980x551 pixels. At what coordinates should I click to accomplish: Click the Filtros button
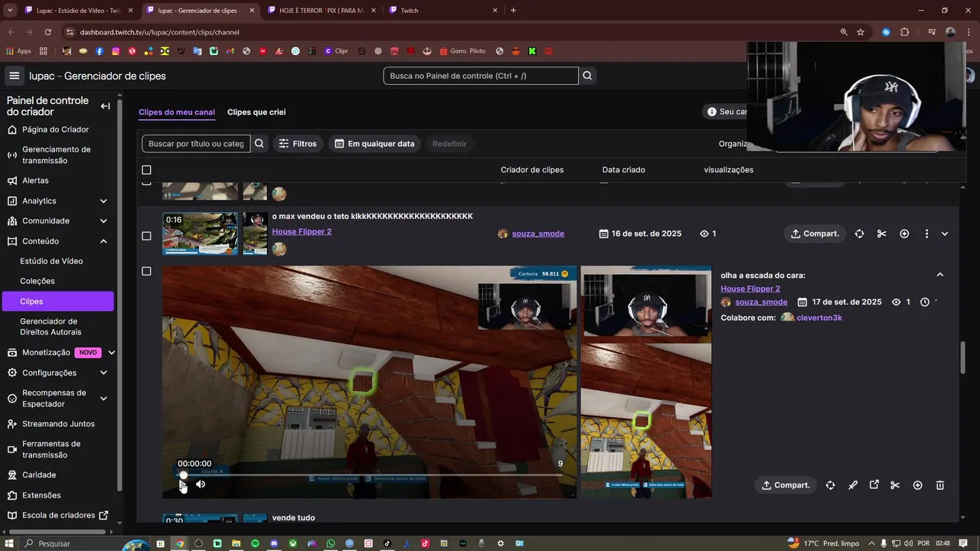click(x=297, y=143)
